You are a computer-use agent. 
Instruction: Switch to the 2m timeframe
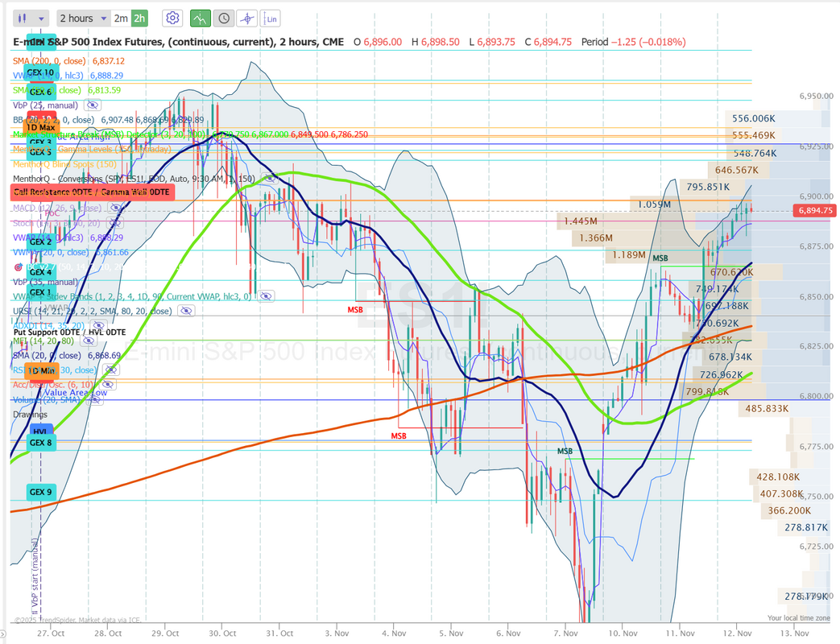click(120, 18)
